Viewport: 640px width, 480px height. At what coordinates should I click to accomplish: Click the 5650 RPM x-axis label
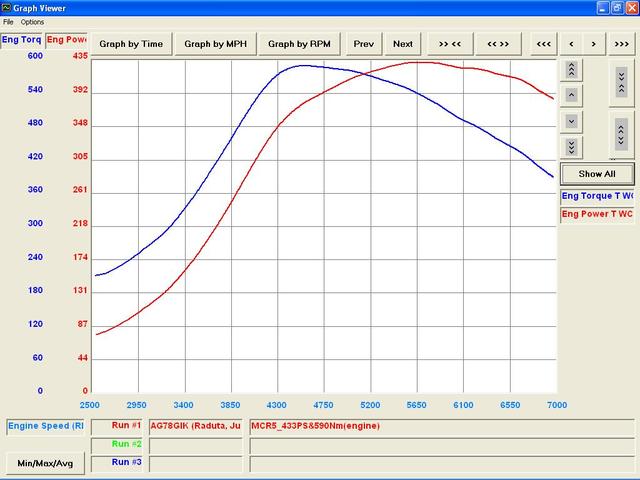tap(416, 405)
